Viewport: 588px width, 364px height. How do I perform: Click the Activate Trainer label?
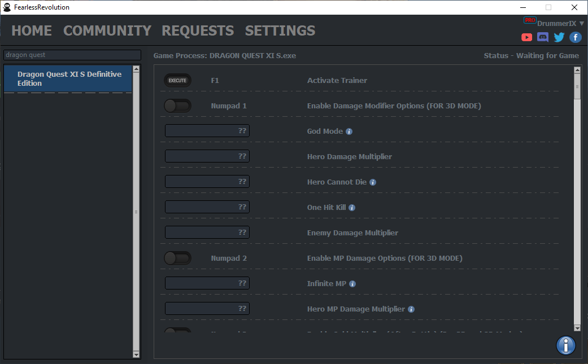click(x=337, y=81)
